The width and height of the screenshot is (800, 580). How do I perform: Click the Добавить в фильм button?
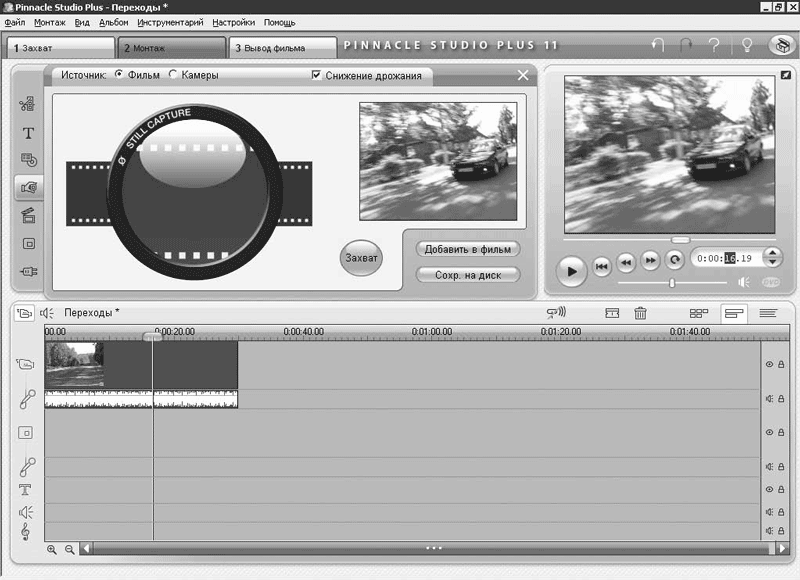coord(467,249)
